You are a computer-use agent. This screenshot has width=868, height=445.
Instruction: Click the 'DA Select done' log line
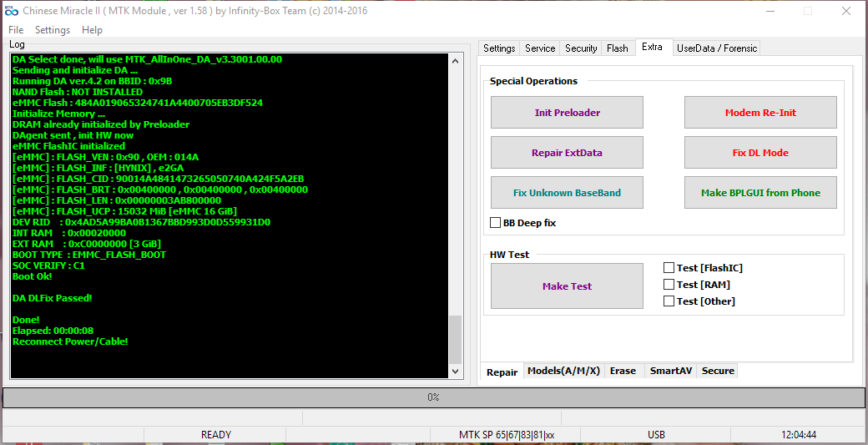click(147, 59)
